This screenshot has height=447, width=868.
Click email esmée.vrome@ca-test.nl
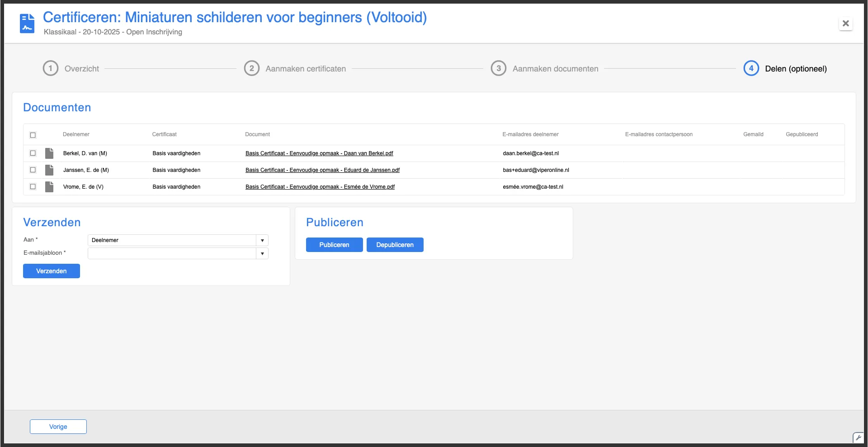(x=533, y=187)
